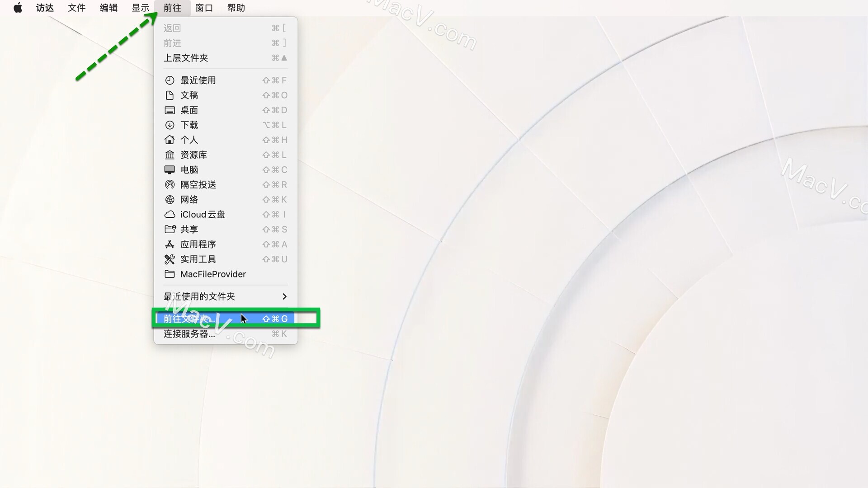Choose 前往文件夹... menu item
Image resolution: width=868 pixels, height=488 pixels.
pos(226,319)
